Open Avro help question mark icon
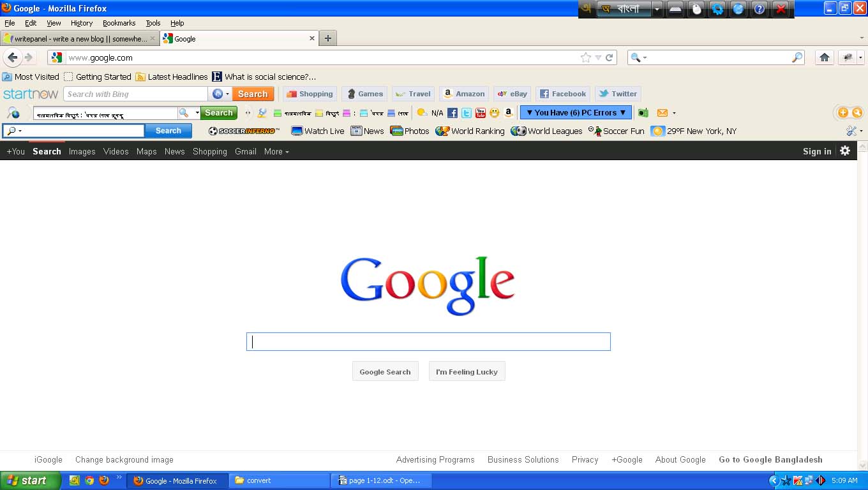This screenshot has width=868, height=490. (x=759, y=9)
